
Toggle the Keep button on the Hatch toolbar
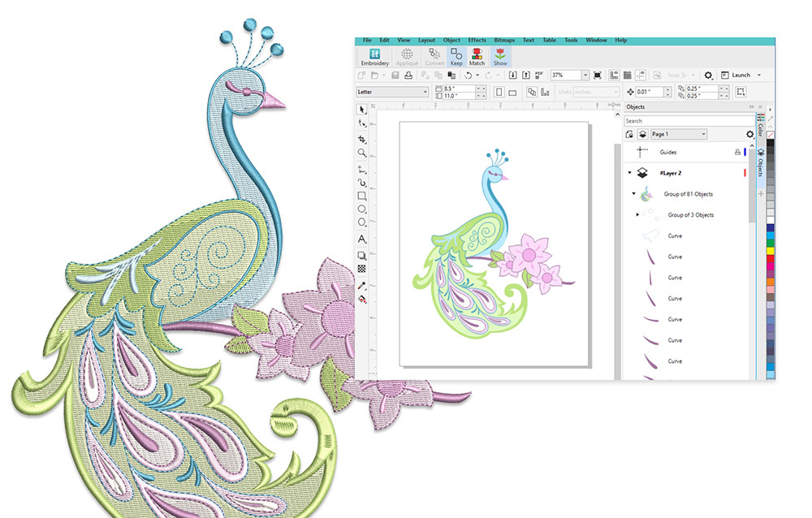click(x=456, y=55)
